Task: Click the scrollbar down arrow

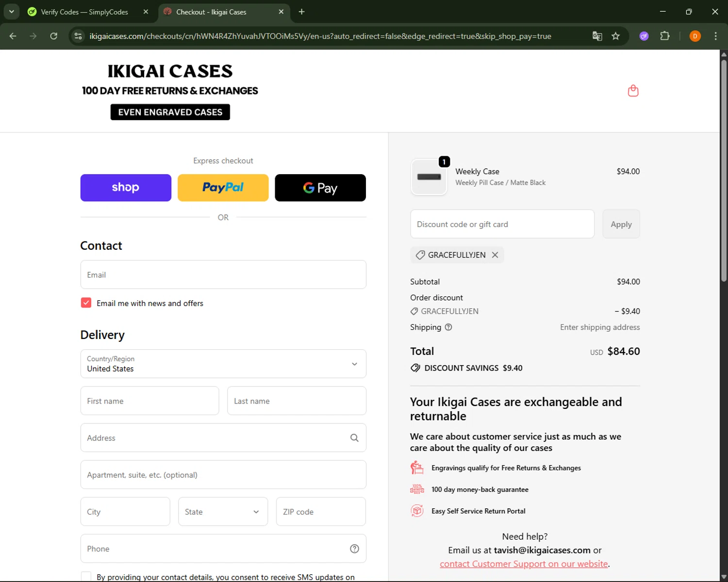Action: pyautogui.click(x=724, y=577)
